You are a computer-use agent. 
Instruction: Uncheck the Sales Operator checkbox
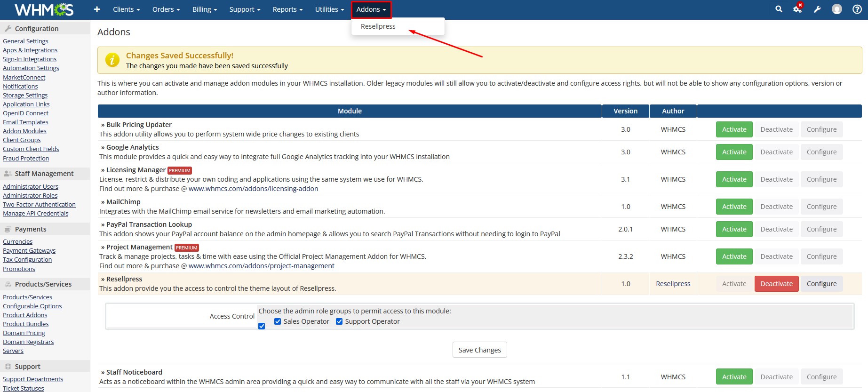click(278, 321)
